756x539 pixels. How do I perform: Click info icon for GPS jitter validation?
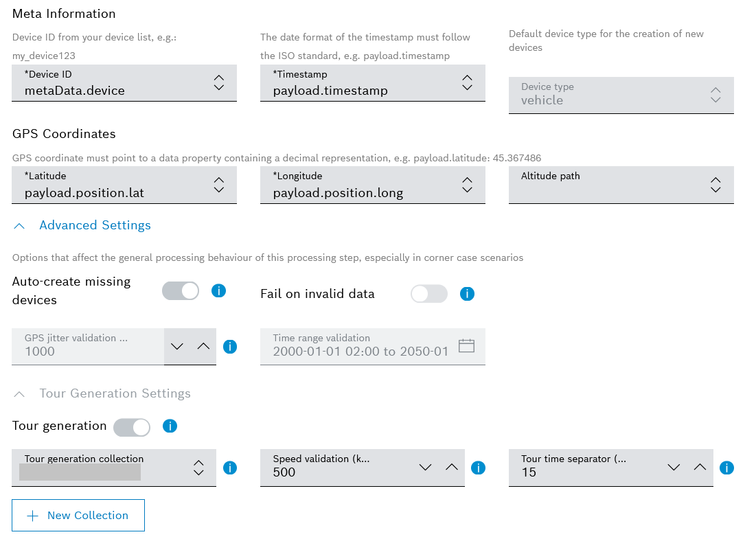pyautogui.click(x=230, y=346)
